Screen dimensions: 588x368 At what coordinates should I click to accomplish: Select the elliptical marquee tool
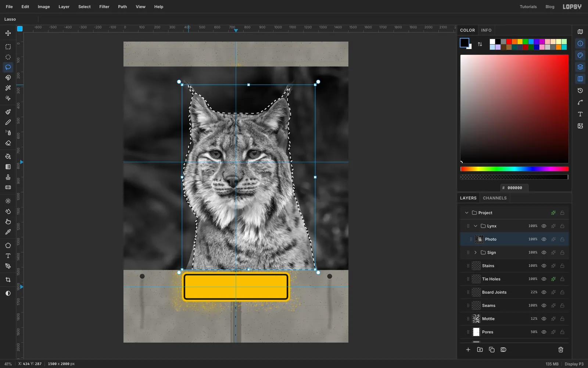pyautogui.click(x=8, y=57)
